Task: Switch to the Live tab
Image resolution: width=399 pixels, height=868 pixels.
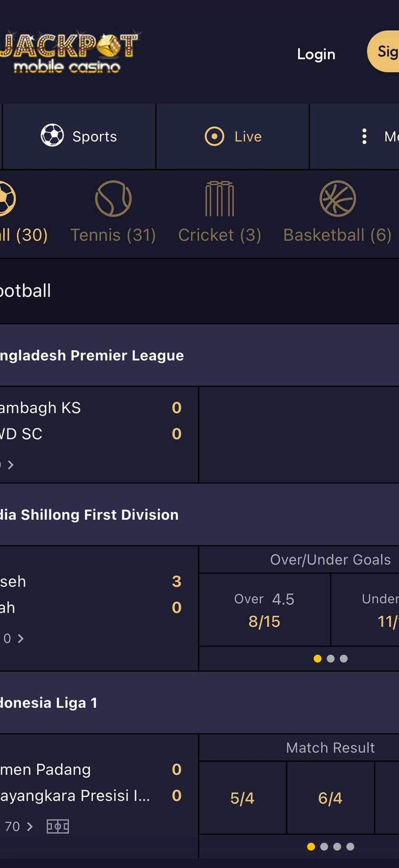Action: pos(233,136)
